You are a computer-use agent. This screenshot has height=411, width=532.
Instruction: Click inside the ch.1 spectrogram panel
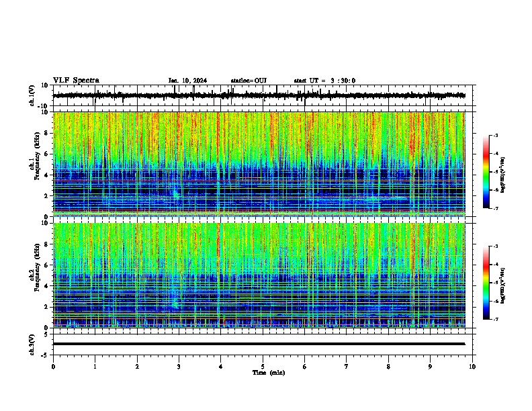pos(259,164)
